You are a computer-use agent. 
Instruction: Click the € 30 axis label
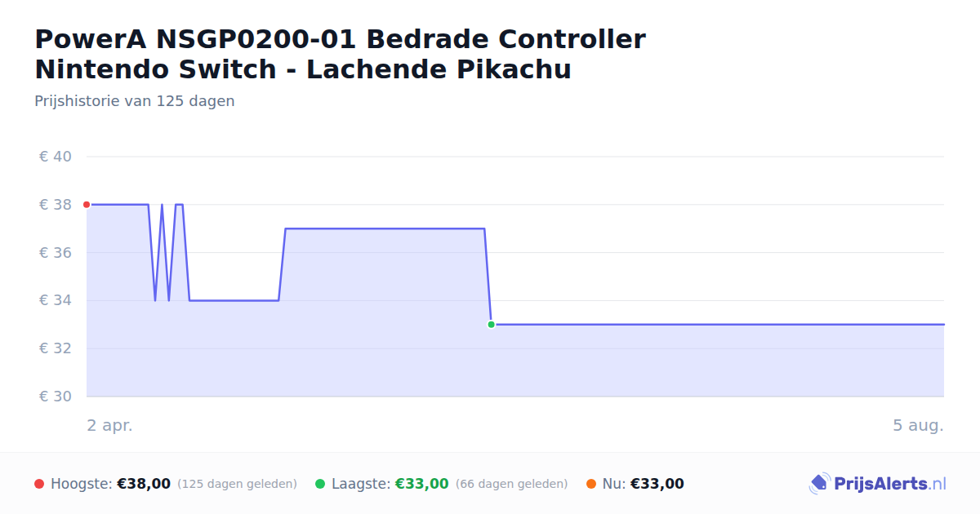(56, 397)
